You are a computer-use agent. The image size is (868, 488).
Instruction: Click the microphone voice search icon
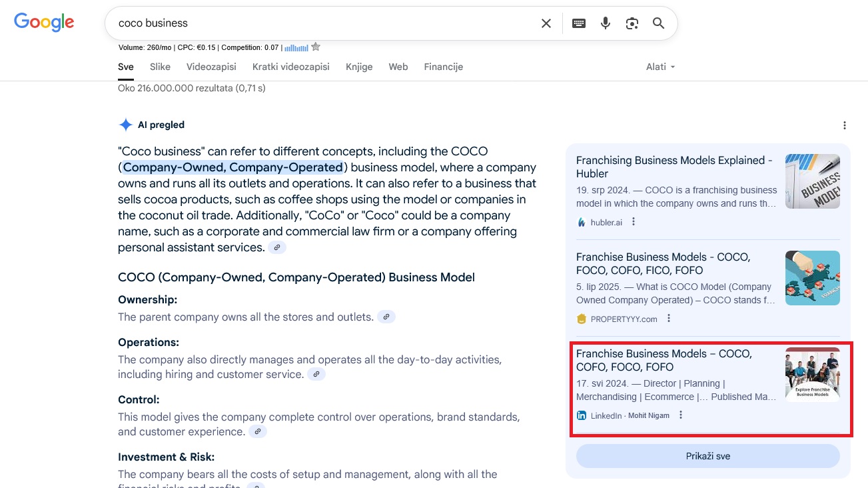coord(605,23)
